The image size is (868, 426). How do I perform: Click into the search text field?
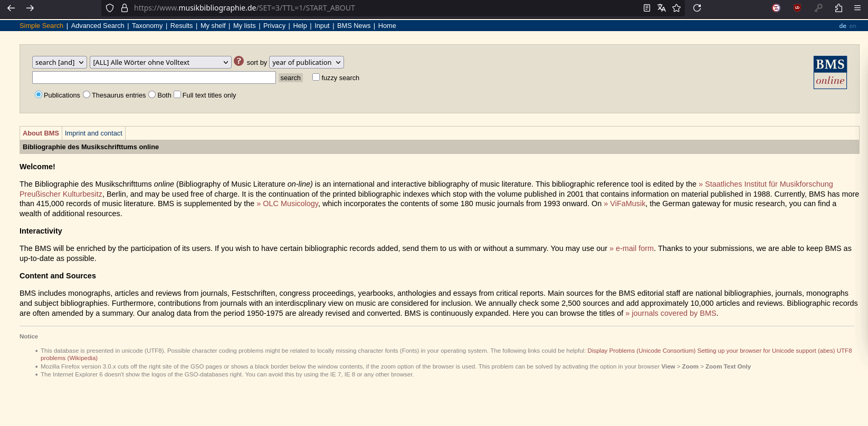pyautogui.click(x=154, y=78)
